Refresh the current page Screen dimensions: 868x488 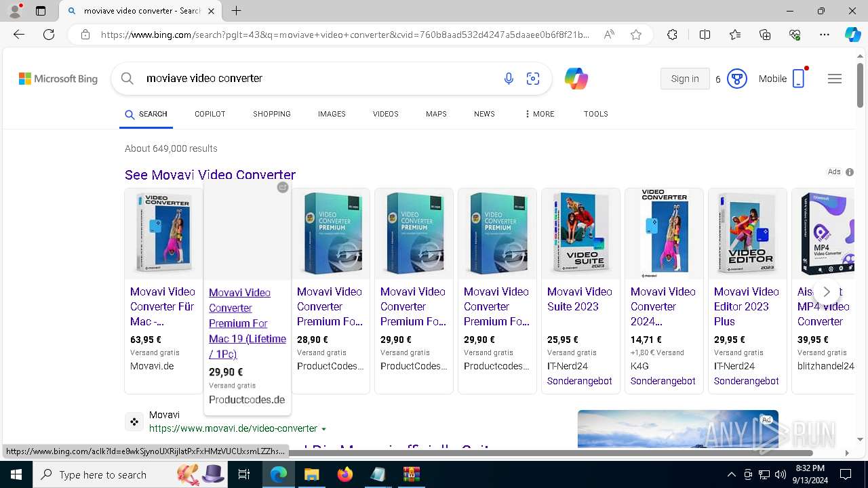tap(49, 35)
